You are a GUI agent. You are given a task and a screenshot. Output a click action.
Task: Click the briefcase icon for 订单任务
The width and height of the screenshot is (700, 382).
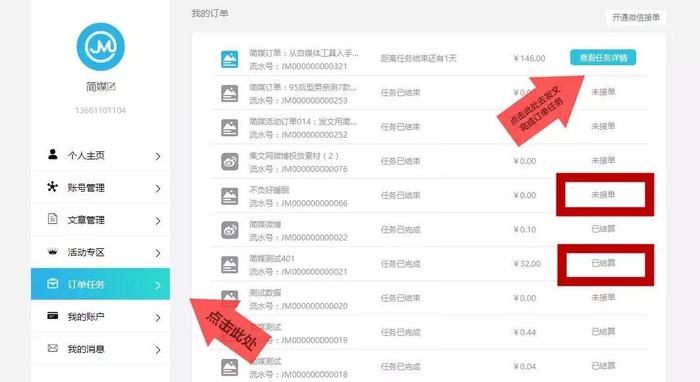(53, 283)
